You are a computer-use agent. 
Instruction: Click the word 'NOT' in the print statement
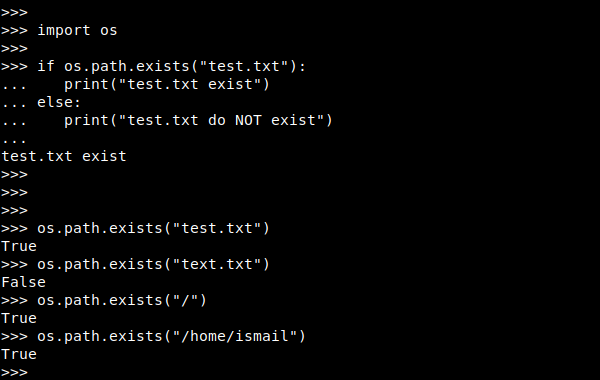click(x=248, y=120)
